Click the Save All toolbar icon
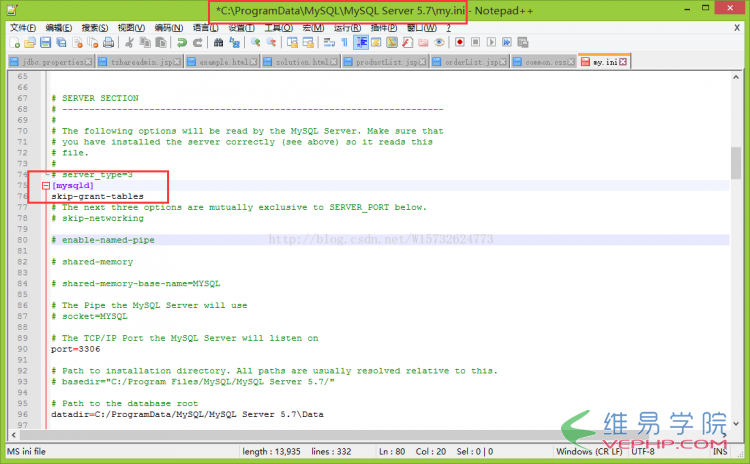The width and height of the screenshot is (750, 464). pos(61,43)
